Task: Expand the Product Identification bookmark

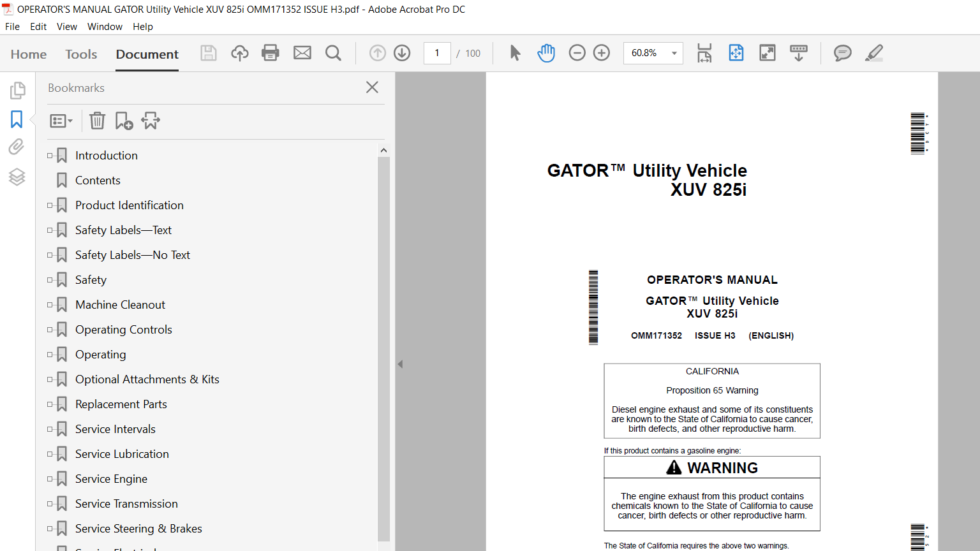Action: [50, 205]
